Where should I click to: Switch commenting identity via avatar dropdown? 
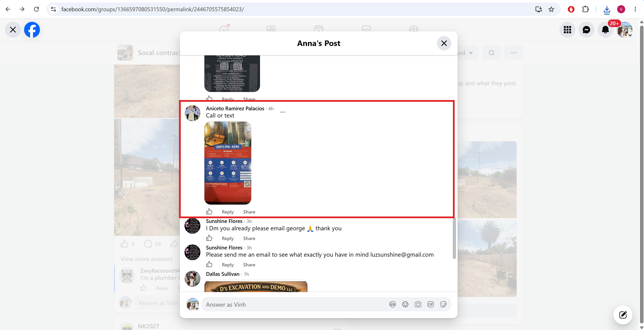point(192,304)
